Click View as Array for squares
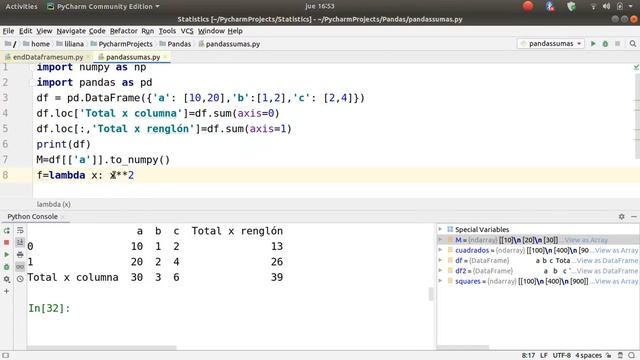Viewport: 640px width, 360px height. tap(616, 281)
